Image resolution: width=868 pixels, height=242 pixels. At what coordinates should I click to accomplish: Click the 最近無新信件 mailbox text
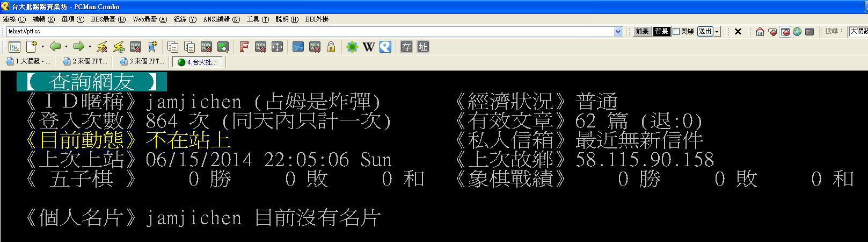pyautogui.click(x=639, y=140)
